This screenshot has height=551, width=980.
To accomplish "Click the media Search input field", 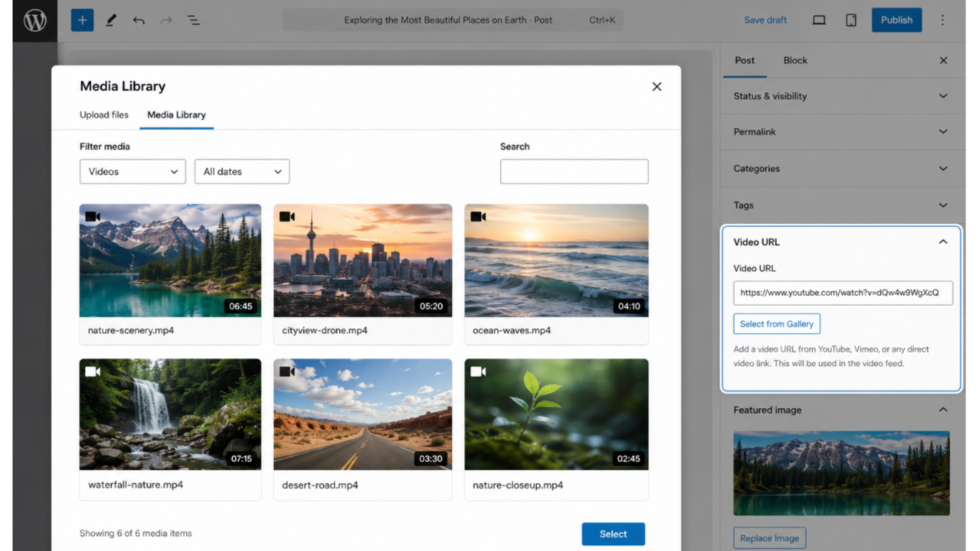I will pos(574,171).
